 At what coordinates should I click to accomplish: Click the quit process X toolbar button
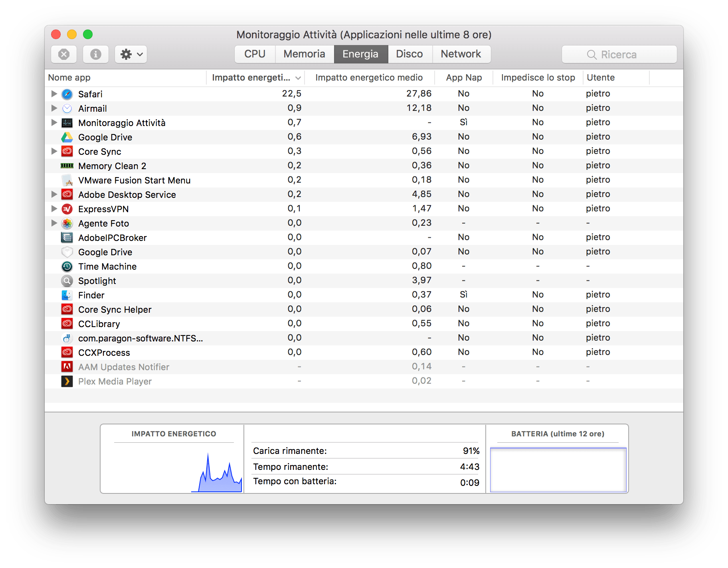point(64,54)
